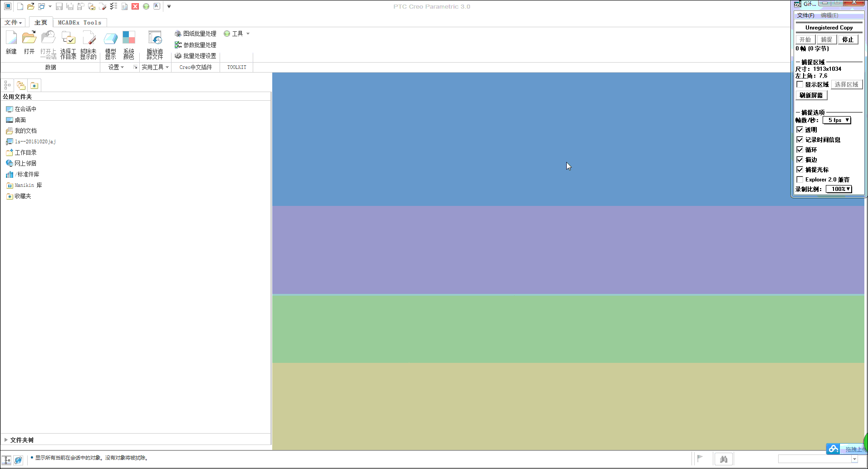The image size is (868, 469).
Task: Uncheck 描边 checkbox
Action: 800,160
